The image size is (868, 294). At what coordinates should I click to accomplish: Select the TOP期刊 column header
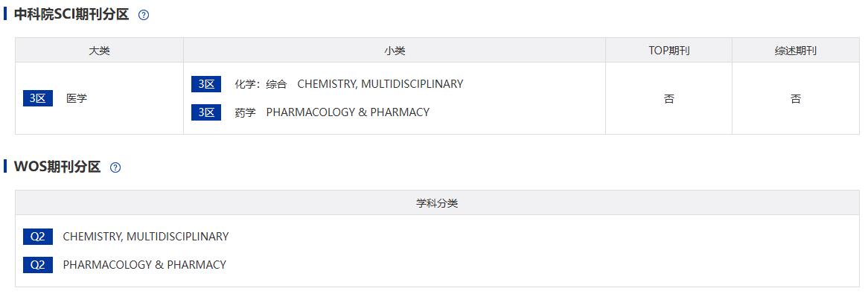coord(668,51)
